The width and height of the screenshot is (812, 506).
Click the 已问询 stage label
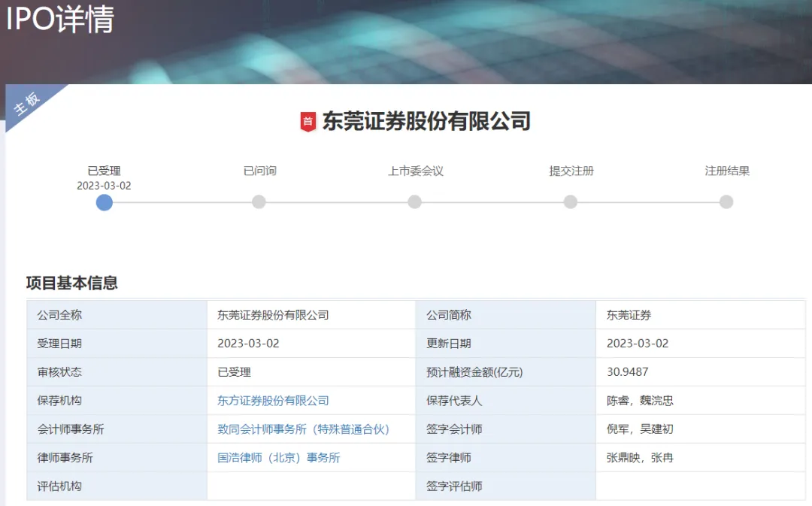pos(260,171)
